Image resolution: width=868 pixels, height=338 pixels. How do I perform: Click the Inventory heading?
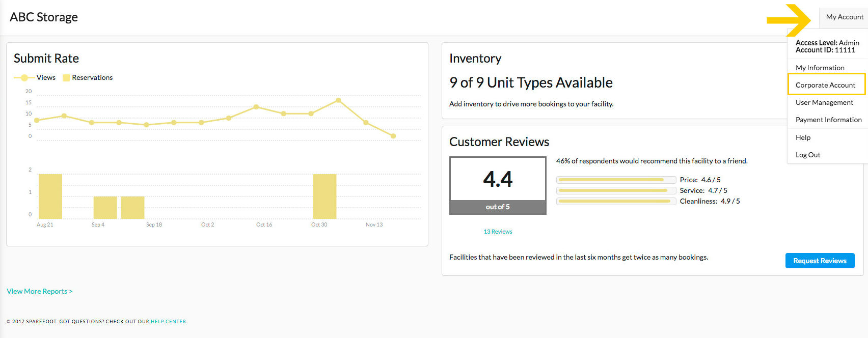475,59
